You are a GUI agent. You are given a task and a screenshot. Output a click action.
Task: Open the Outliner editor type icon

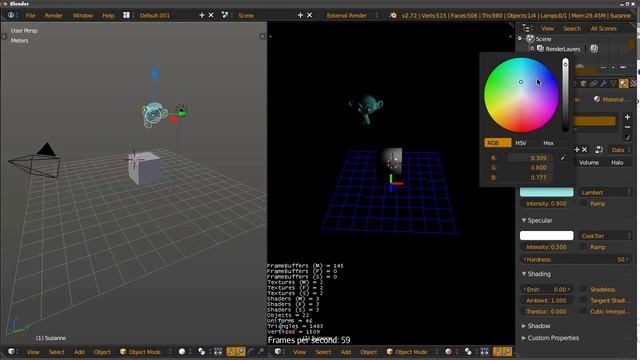[527, 29]
